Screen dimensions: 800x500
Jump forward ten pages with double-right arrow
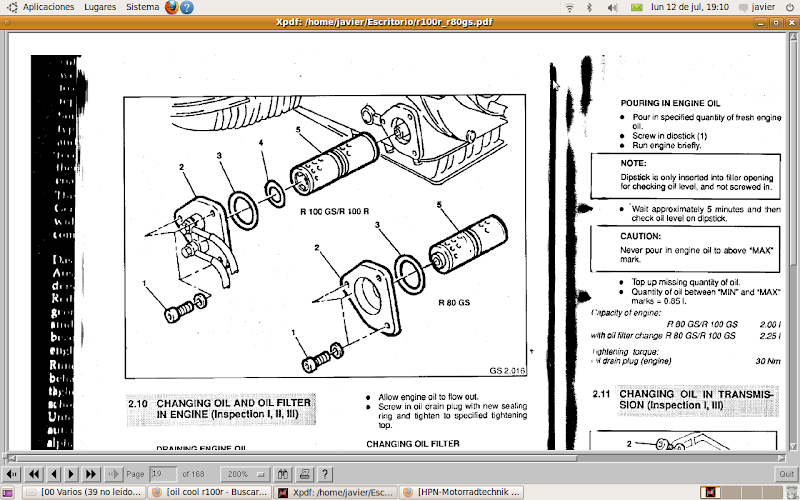(x=91, y=474)
